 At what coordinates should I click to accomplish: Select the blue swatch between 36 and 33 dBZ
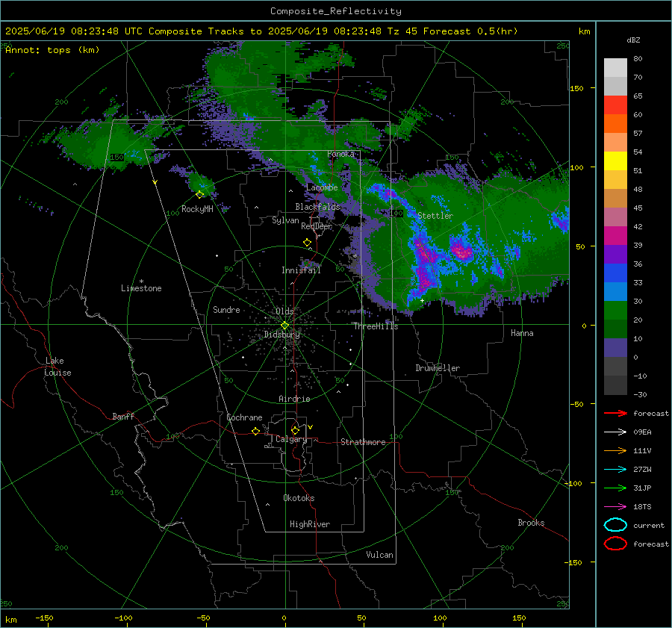[x=615, y=273]
